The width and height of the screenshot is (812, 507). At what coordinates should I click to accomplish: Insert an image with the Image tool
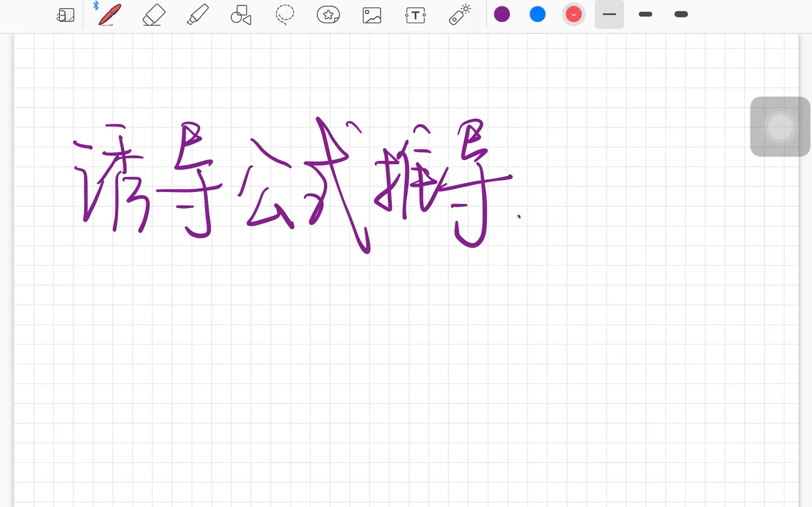click(372, 15)
